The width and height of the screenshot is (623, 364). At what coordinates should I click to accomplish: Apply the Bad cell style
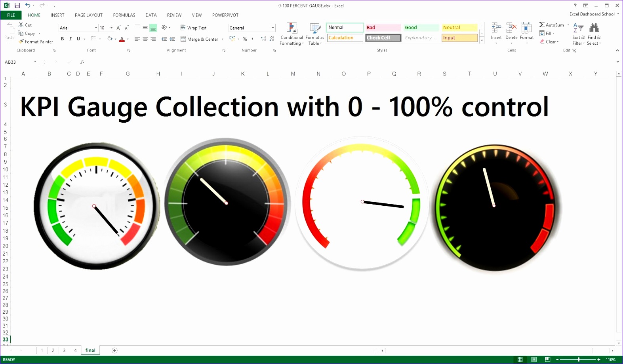[383, 27]
